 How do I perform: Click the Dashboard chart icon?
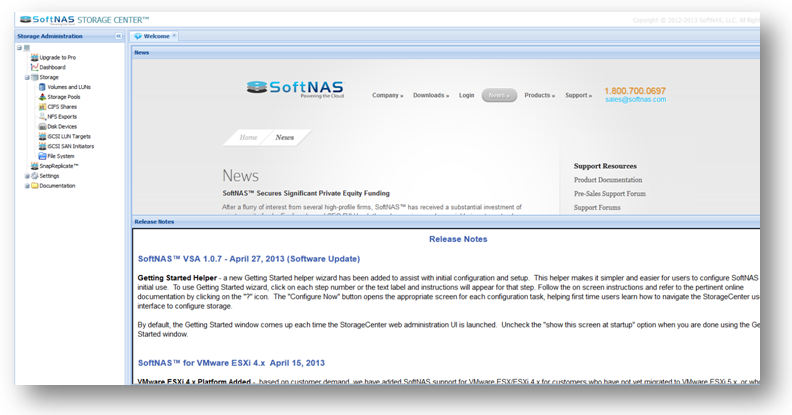click(34, 67)
